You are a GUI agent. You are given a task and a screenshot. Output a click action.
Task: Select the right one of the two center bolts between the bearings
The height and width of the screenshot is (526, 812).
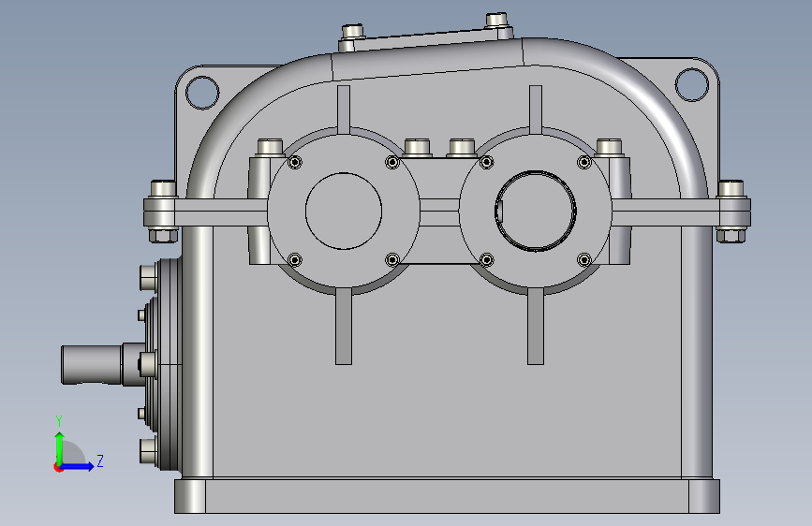462,147
